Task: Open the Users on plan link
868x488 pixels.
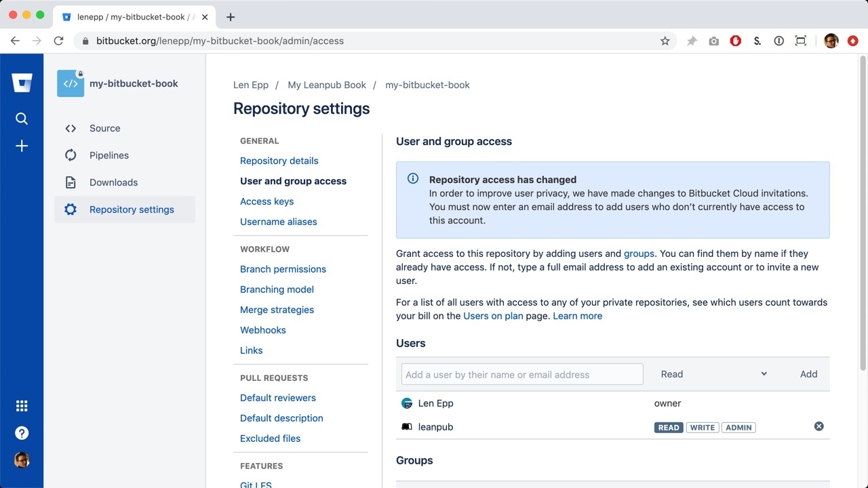Action: coord(493,316)
